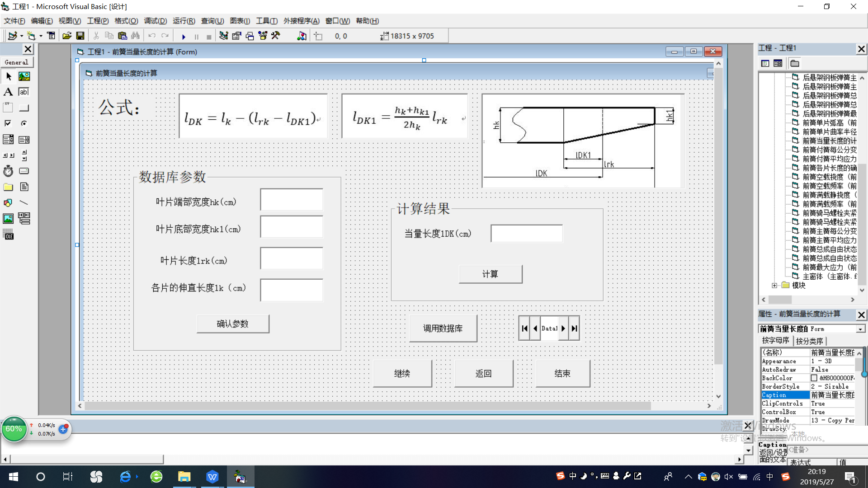
Task: Select the OLE control in toolbox
Action: pos(8,235)
